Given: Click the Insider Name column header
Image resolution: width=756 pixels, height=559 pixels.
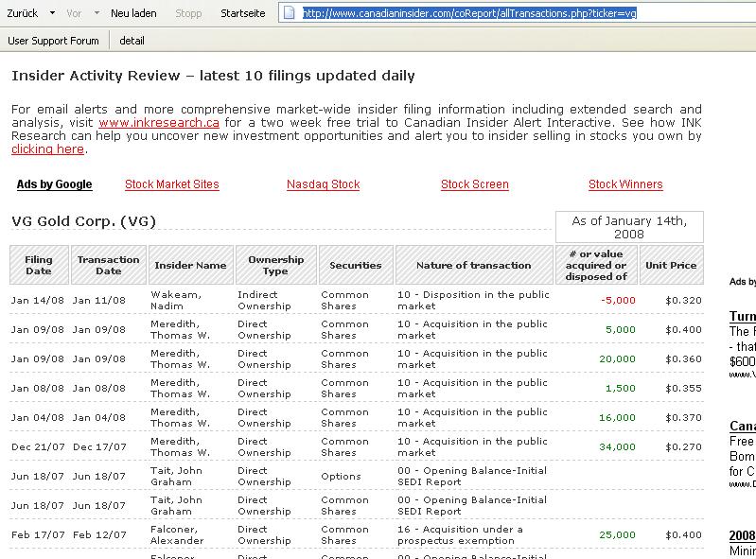Looking at the screenshot, I should click(x=191, y=265).
